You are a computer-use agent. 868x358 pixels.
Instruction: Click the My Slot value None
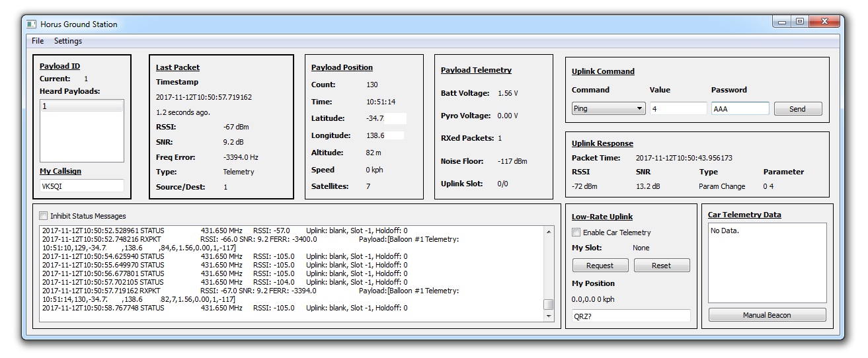point(641,248)
